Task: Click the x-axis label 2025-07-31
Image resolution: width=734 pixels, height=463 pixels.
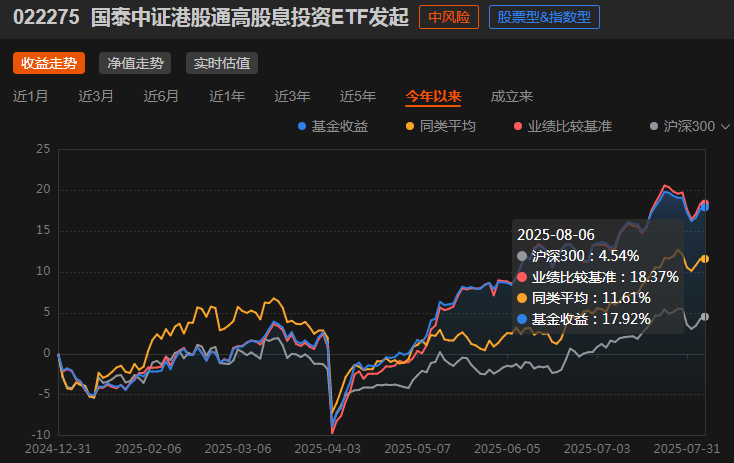Action: [x=687, y=449]
